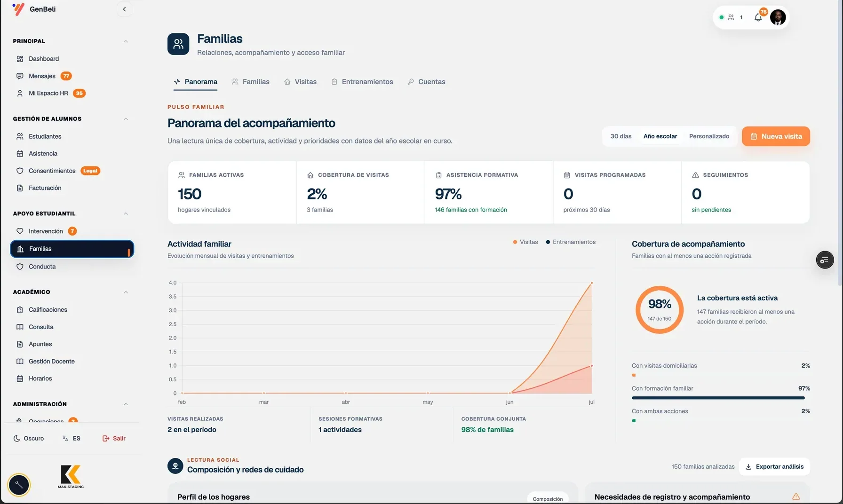The image size is (843, 504).
Task: Click the warning triangle icon in Necesidades card
Action: tap(796, 496)
